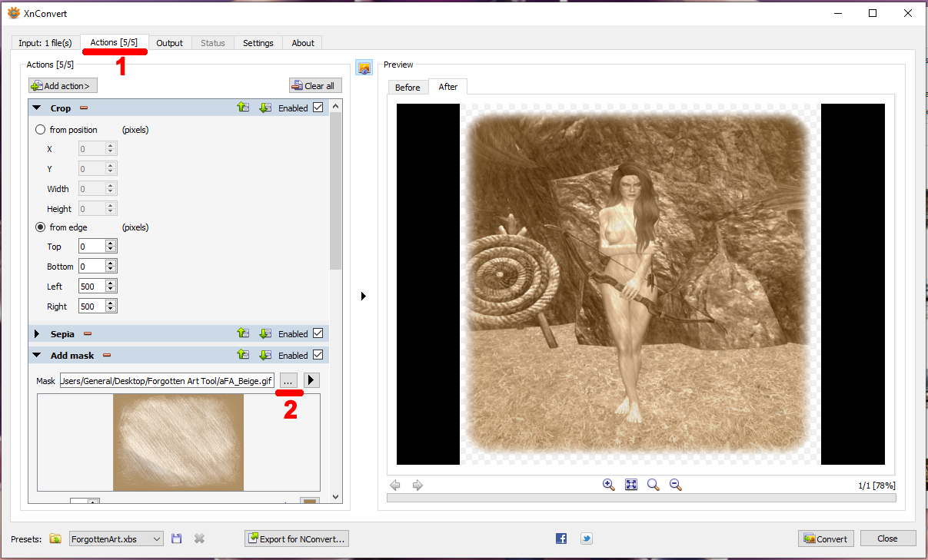Click the Mask file path field
Viewport: 928px width, 560px height.
(167, 380)
